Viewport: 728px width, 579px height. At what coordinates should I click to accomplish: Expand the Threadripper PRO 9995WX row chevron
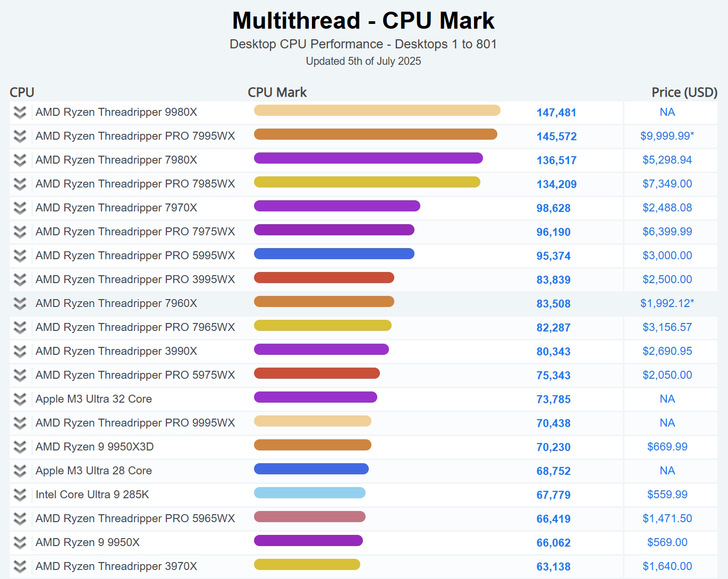[x=20, y=423]
